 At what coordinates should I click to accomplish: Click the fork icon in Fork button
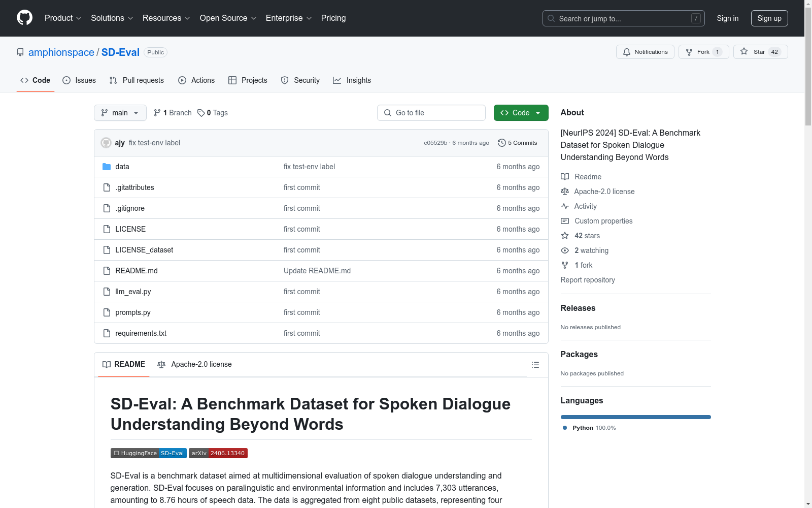click(689, 52)
